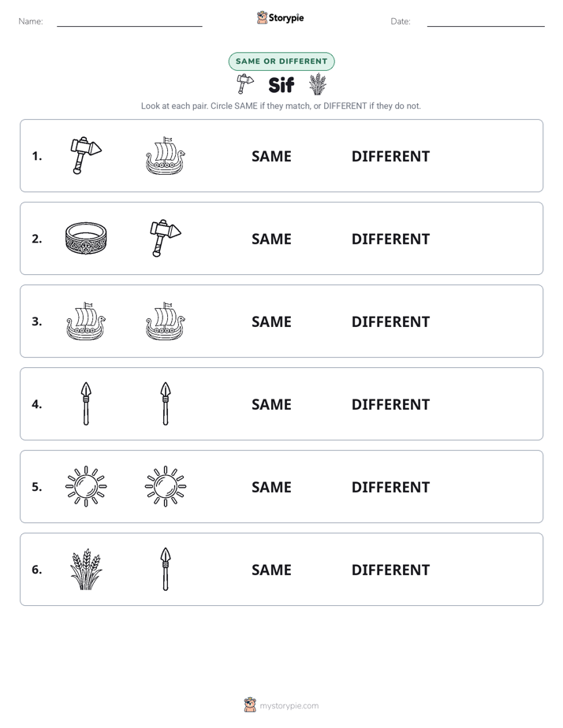Viewport: 563px width, 728px height.
Task: Open the mystorypie.com footer link
Action: [x=281, y=705]
